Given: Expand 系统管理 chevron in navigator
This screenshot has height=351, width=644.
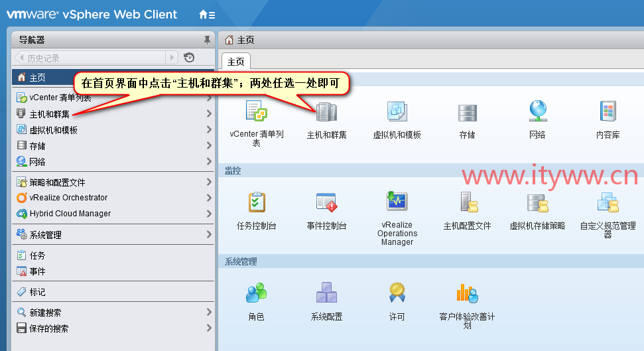Looking at the screenshot, I should pos(209,235).
